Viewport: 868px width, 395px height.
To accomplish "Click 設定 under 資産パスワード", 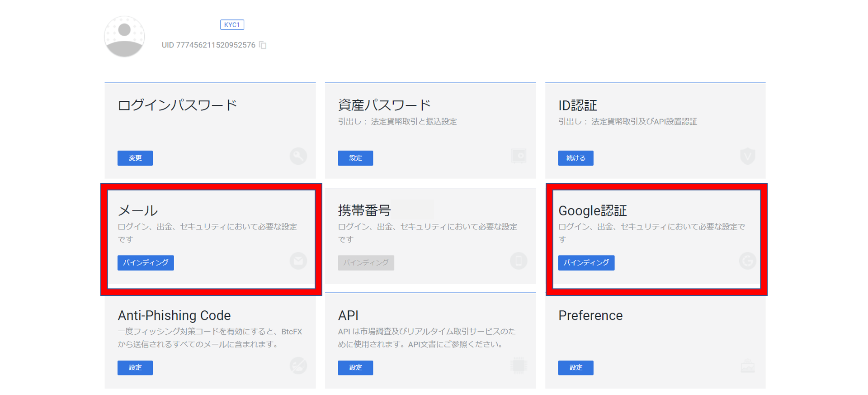I will pos(355,158).
